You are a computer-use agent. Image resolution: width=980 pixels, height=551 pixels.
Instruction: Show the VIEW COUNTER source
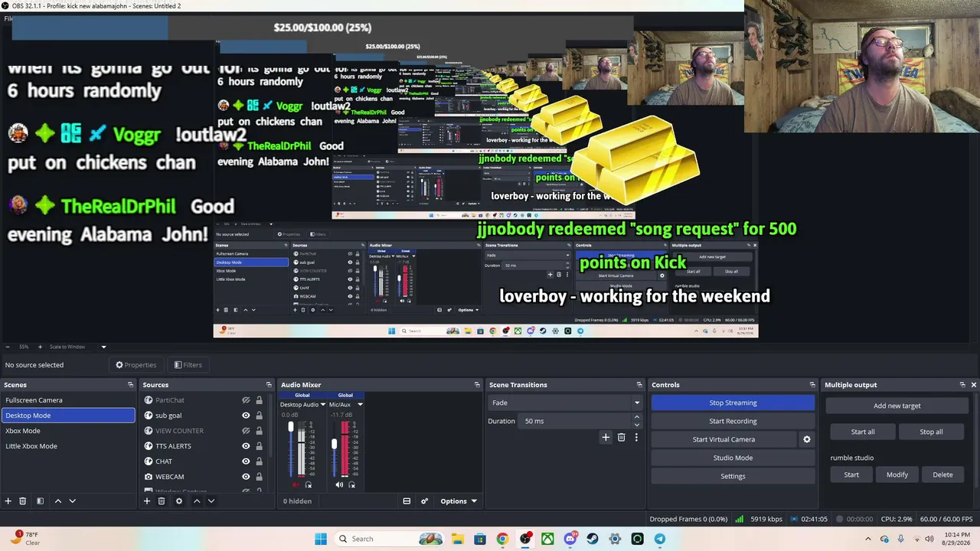[246, 431]
